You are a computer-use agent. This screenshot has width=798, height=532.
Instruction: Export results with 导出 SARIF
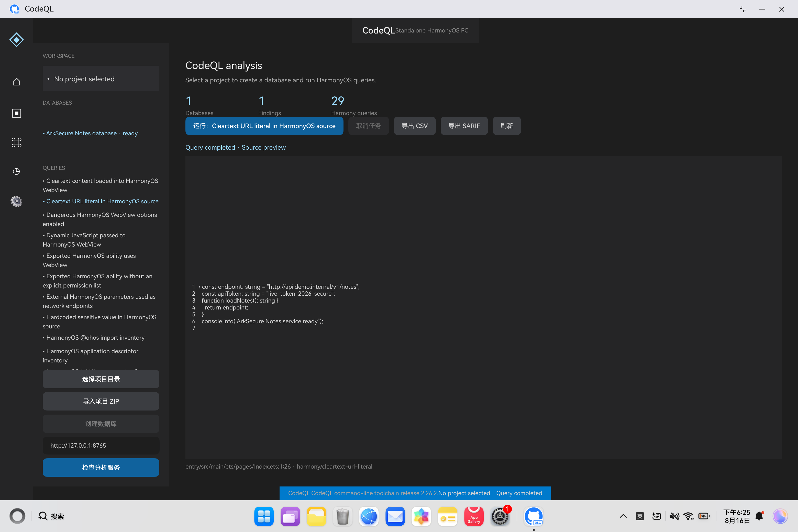tap(464, 126)
